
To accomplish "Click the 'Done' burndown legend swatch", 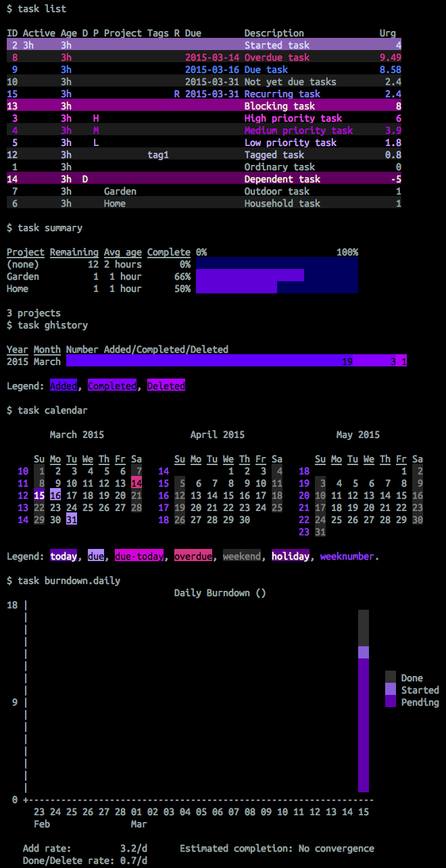I will tap(391, 677).
